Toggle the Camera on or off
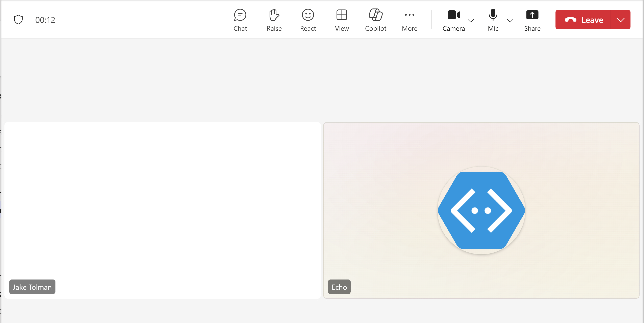Screen dimensions: 644x323 [453, 20]
